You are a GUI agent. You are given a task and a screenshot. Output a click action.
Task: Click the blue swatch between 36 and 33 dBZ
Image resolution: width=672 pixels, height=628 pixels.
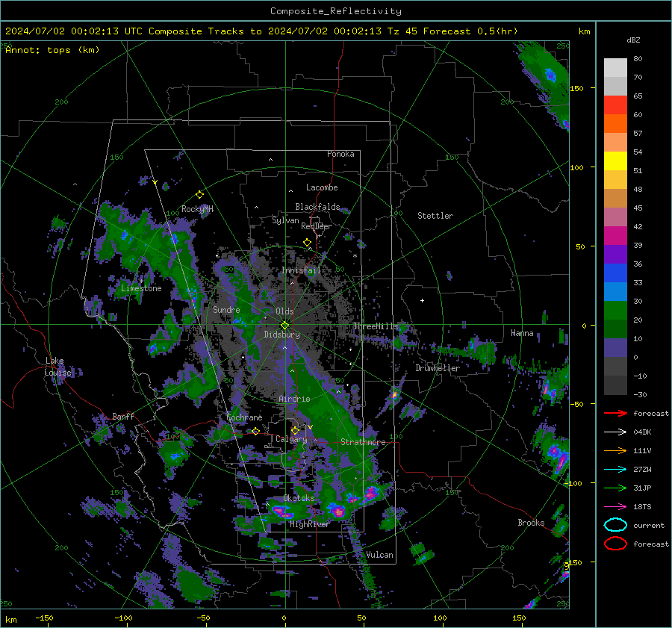tap(615, 273)
